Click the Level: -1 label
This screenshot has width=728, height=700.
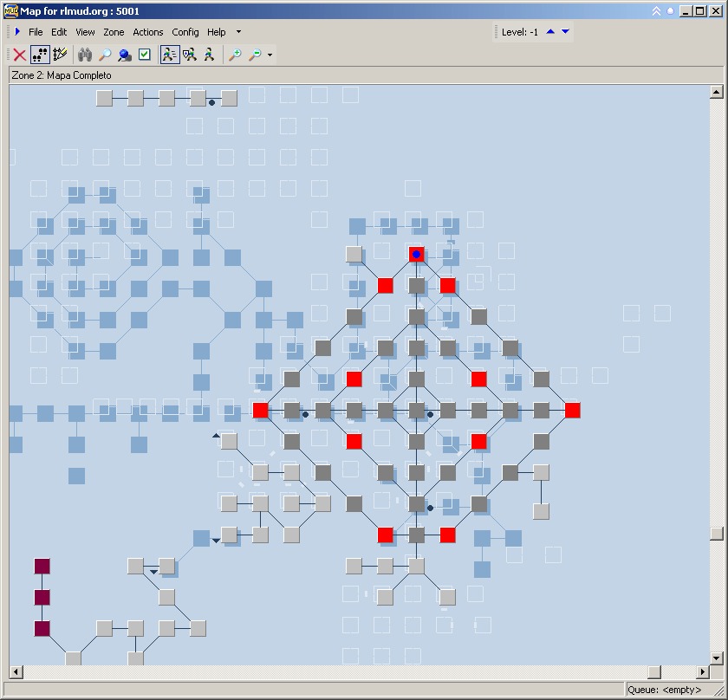tap(519, 32)
